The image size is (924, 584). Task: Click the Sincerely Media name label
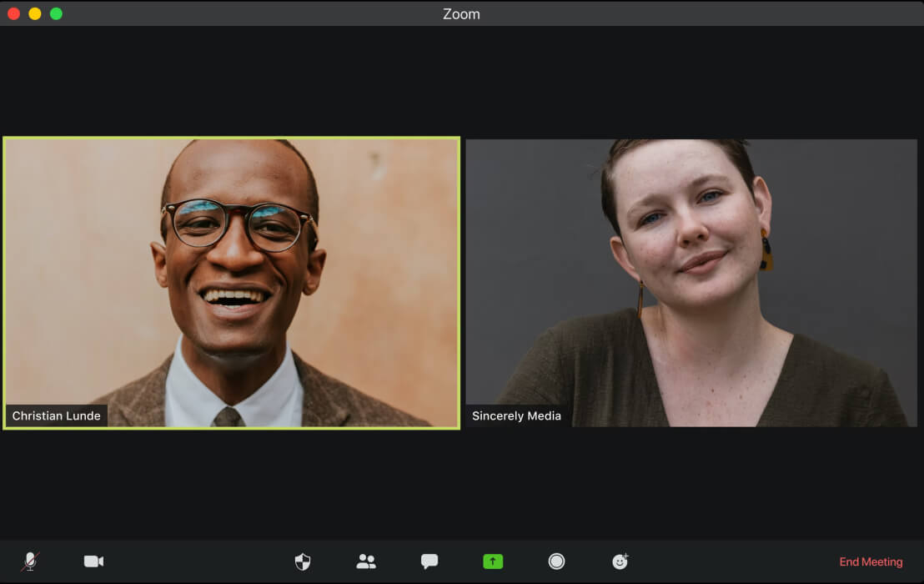click(x=516, y=415)
